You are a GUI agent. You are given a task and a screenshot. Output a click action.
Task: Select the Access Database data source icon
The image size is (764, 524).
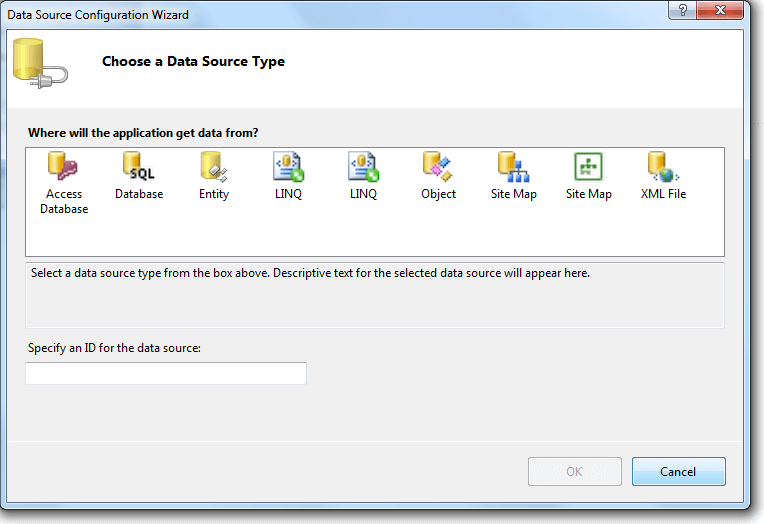[63, 167]
